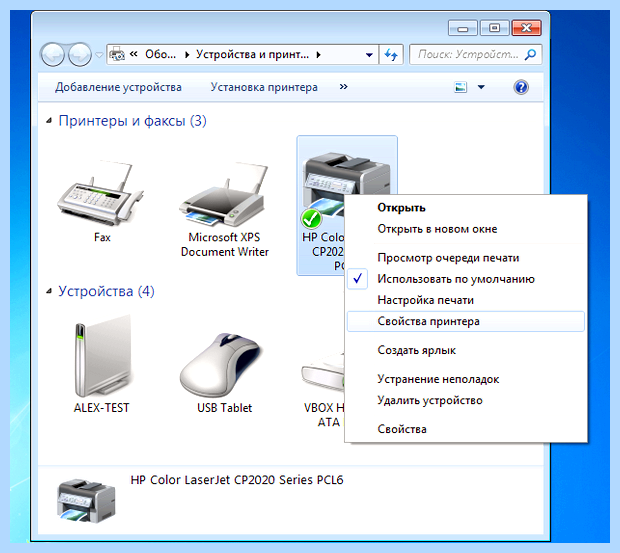Image resolution: width=620 pixels, height=553 pixels.
Task: Close the Devices and Printers window
Action: 526,28
